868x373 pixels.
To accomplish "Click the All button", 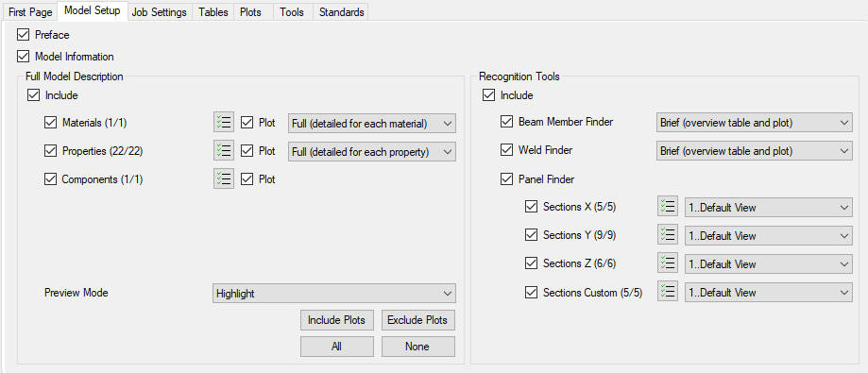I will coord(337,347).
